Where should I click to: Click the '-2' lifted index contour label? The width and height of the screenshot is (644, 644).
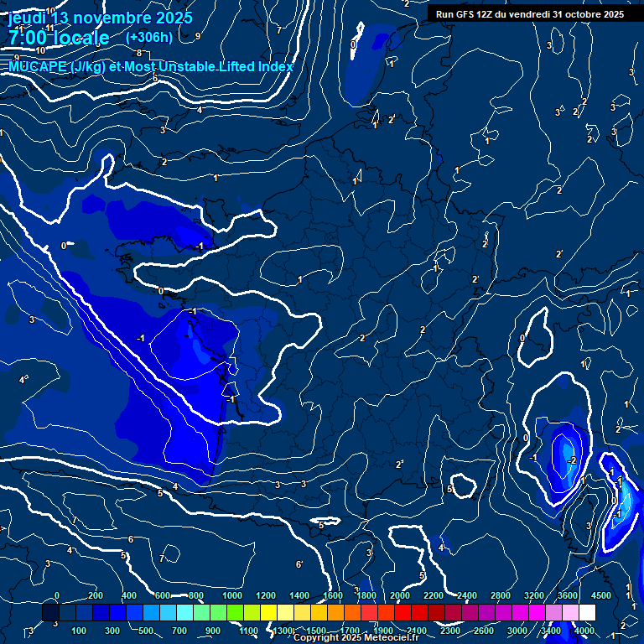(572, 461)
